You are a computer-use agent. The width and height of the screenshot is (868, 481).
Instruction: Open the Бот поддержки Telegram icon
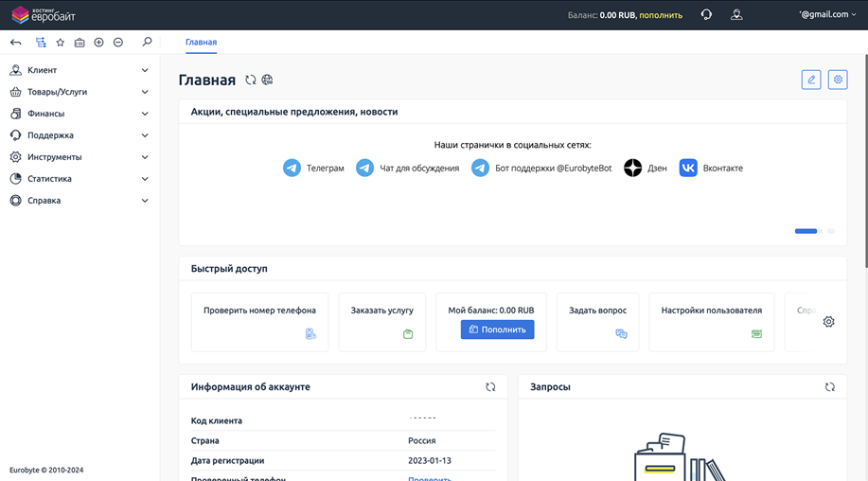(x=480, y=168)
